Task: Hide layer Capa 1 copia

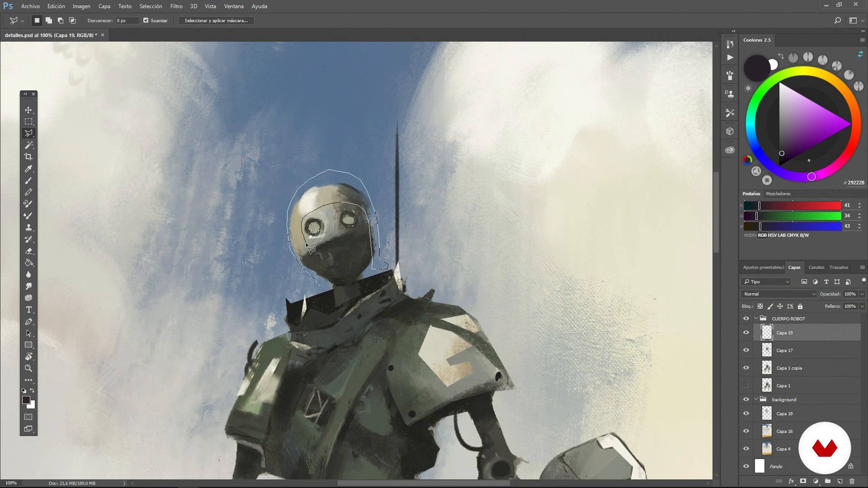Action: pyautogui.click(x=746, y=368)
